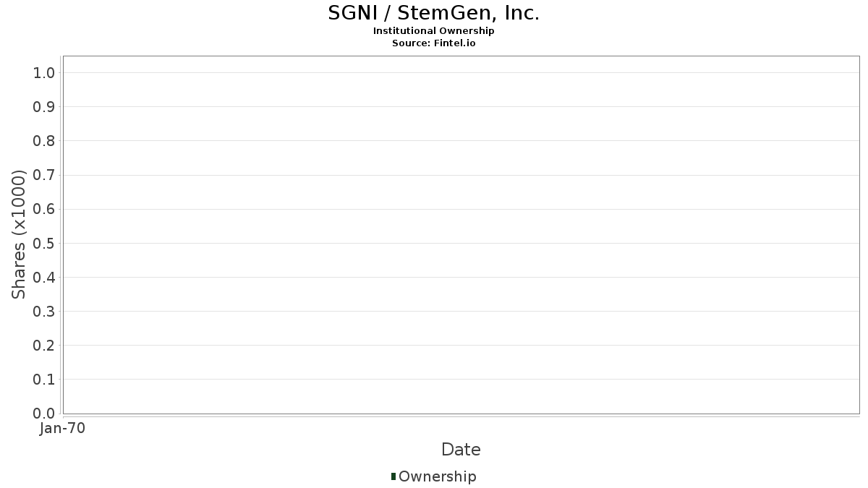Click the Ownership legend label
Viewport: 868px width, 488px height.
pyautogui.click(x=437, y=476)
